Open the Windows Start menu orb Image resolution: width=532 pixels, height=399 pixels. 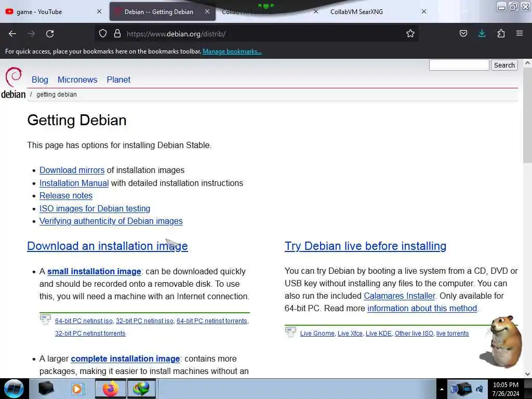tap(14, 389)
